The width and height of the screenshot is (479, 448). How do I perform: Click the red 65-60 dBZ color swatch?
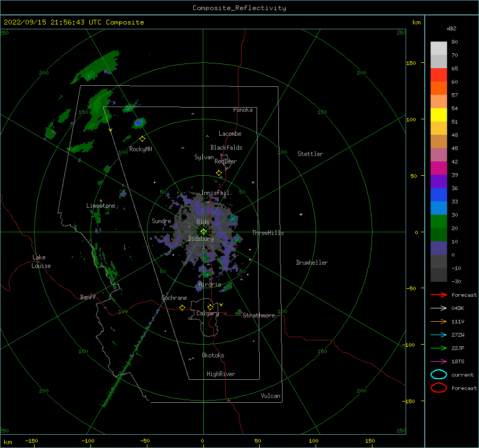point(439,75)
